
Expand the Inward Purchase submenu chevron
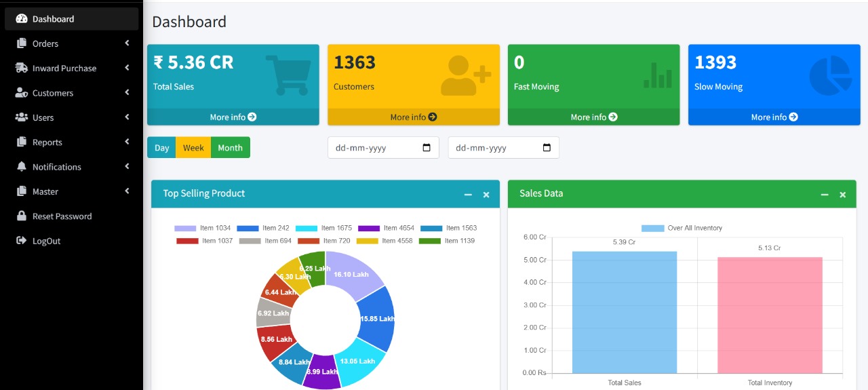[127, 68]
